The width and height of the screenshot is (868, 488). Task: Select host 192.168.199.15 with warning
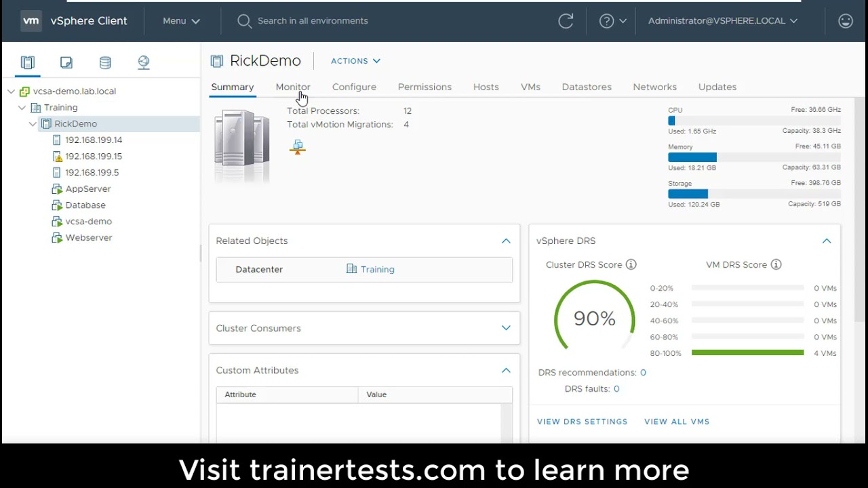tap(94, 156)
